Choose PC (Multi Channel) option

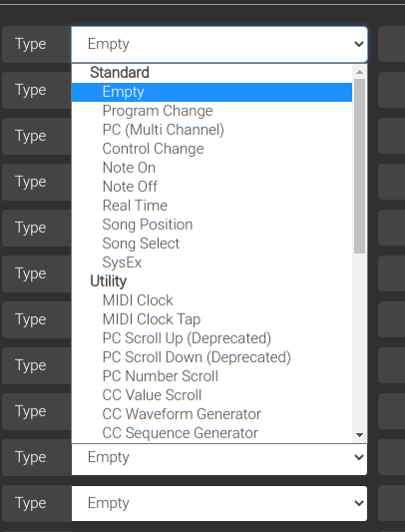[x=211, y=130]
